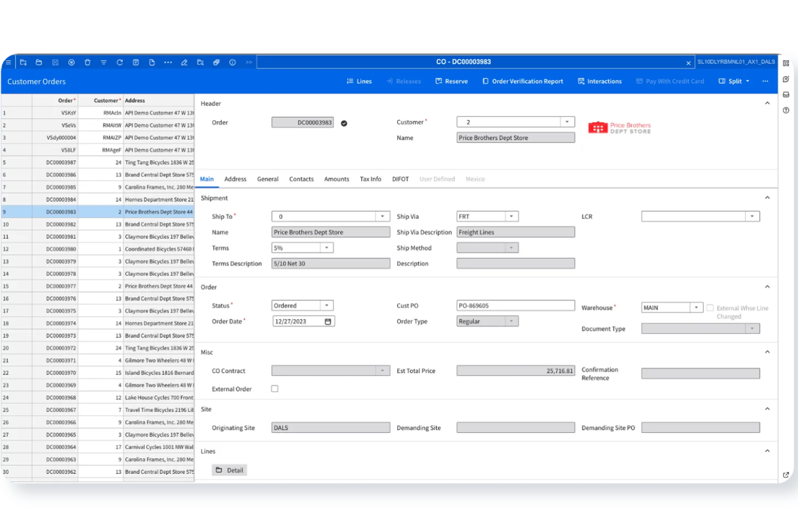This screenshot has width=798, height=532.
Task: Switch to the Address tab
Action: pyautogui.click(x=235, y=179)
